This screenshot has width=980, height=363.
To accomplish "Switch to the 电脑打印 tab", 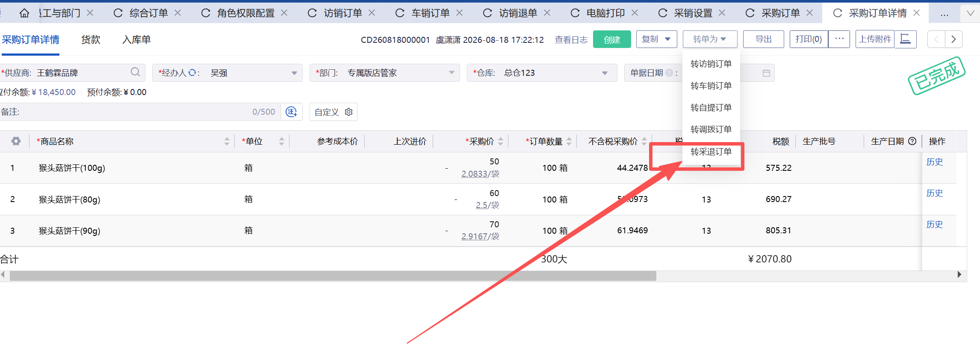I will click(605, 13).
